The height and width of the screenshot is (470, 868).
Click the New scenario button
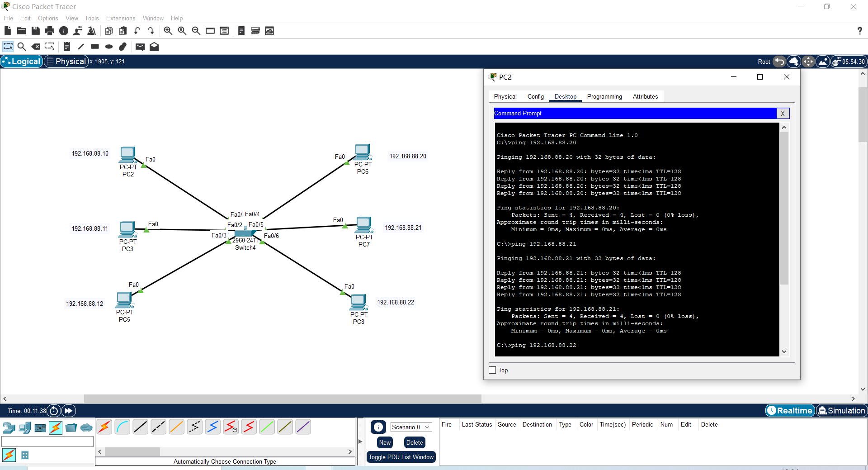(x=385, y=442)
